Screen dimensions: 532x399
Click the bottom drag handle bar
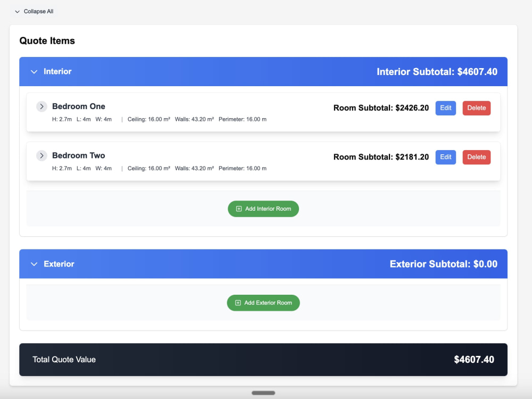pyautogui.click(x=263, y=393)
